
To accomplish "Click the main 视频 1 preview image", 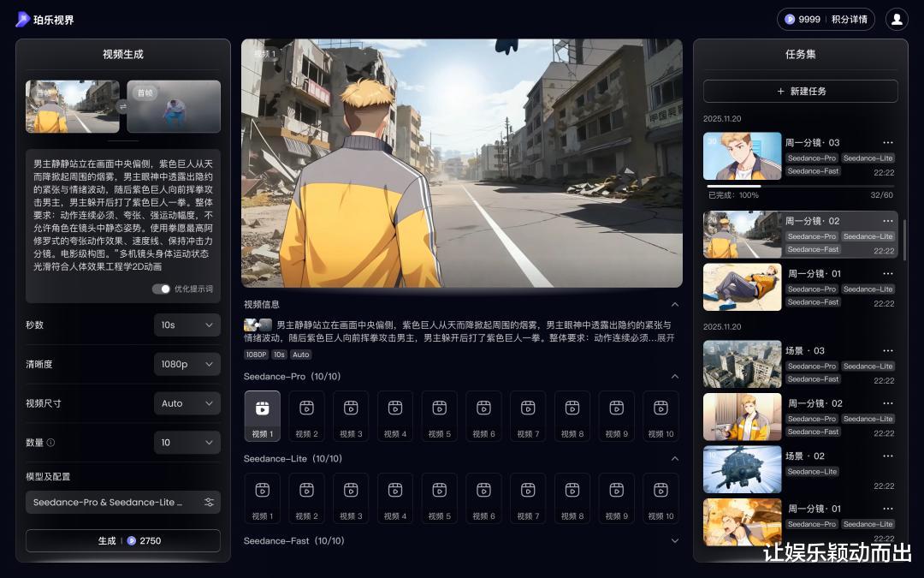I will pos(462,164).
